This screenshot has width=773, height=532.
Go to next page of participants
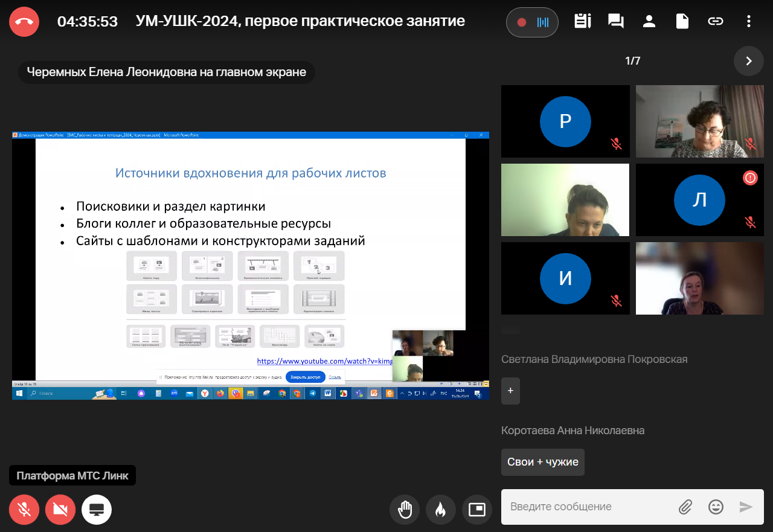click(749, 61)
